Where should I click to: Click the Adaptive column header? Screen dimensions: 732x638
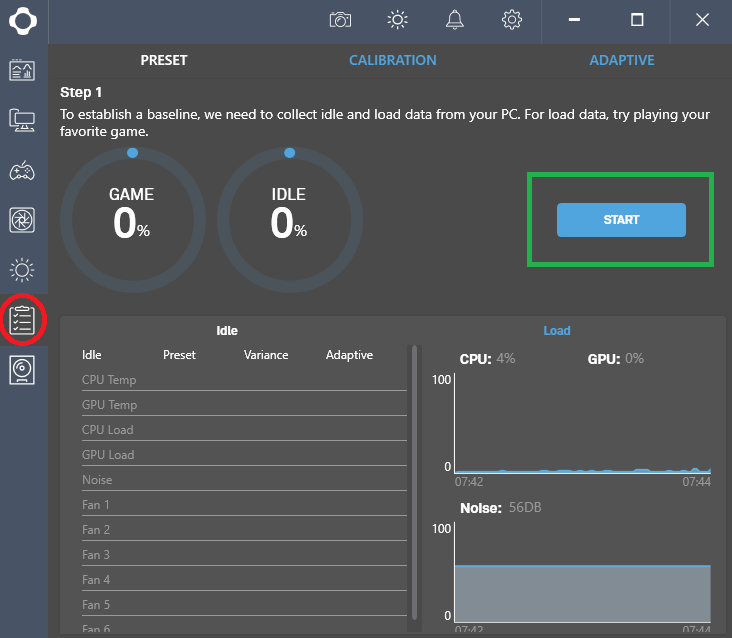point(349,355)
